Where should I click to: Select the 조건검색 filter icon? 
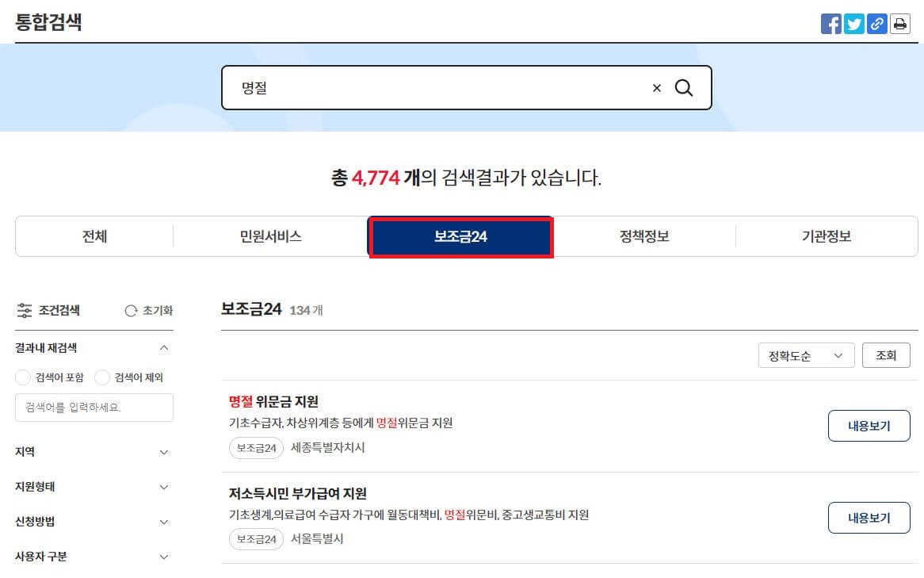[24, 310]
